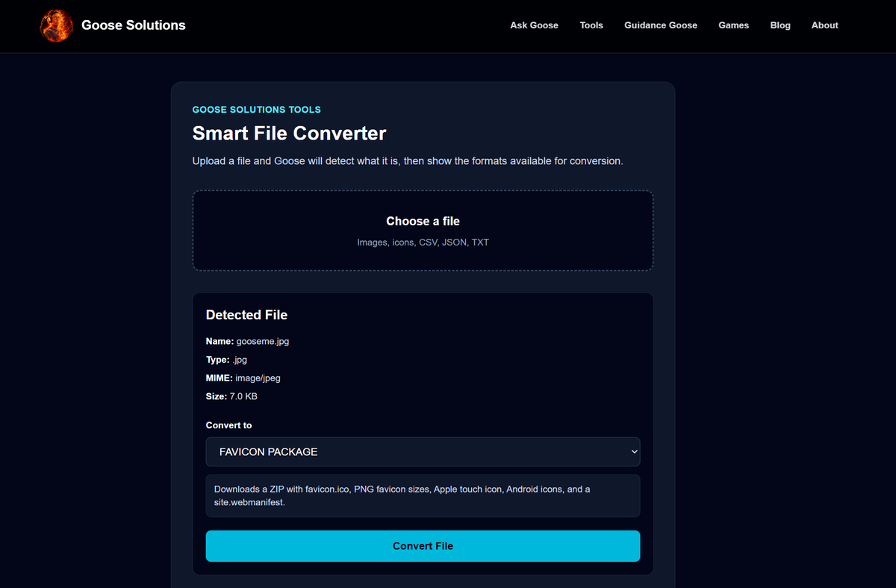Open the Ask Goose nav item
The image size is (896, 588).
tap(534, 25)
